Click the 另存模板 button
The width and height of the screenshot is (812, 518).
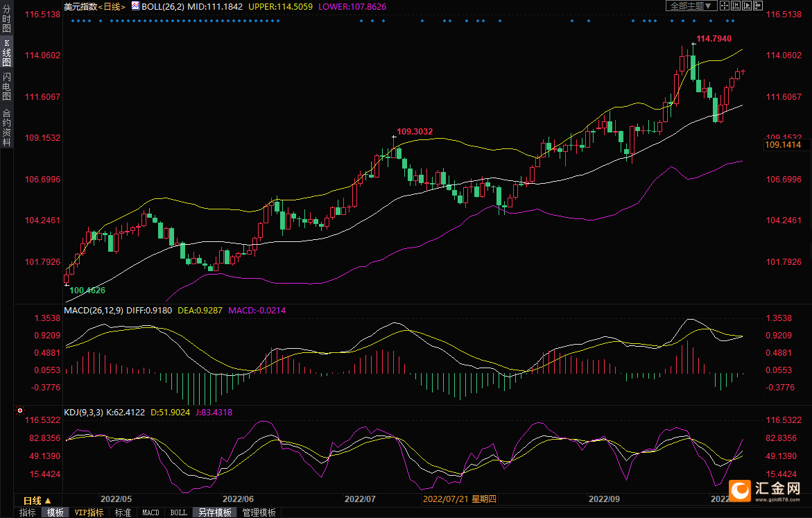click(x=215, y=512)
